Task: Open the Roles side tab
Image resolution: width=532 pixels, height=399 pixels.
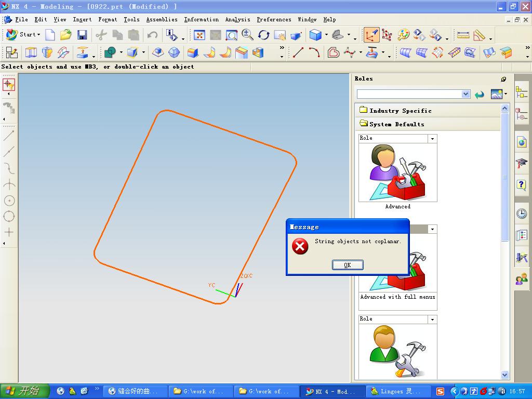Action: click(522, 279)
